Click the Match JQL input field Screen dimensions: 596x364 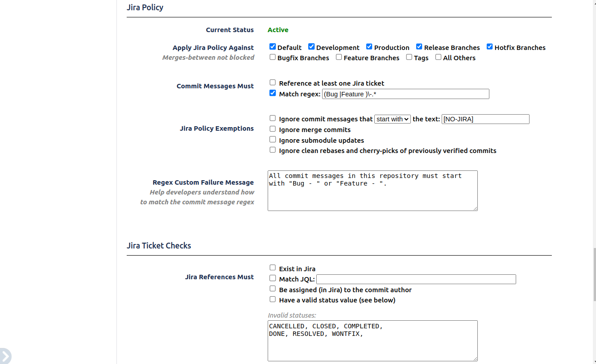[x=416, y=279]
